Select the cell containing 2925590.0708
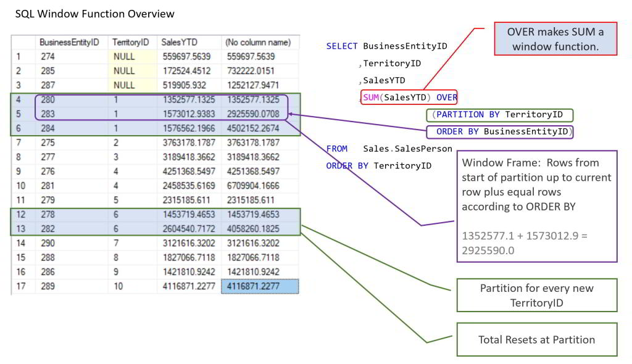Screen dimensions: 632x364 click(253, 114)
